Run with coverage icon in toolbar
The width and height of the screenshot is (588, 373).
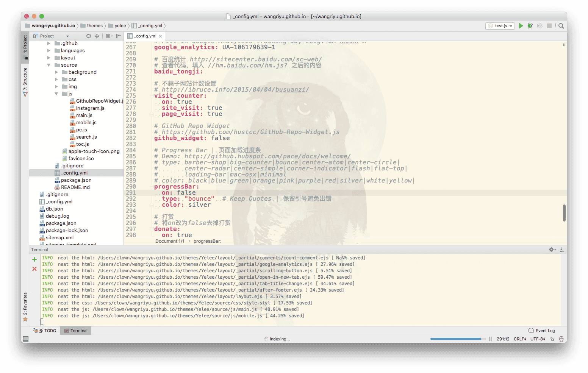point(540,26)
